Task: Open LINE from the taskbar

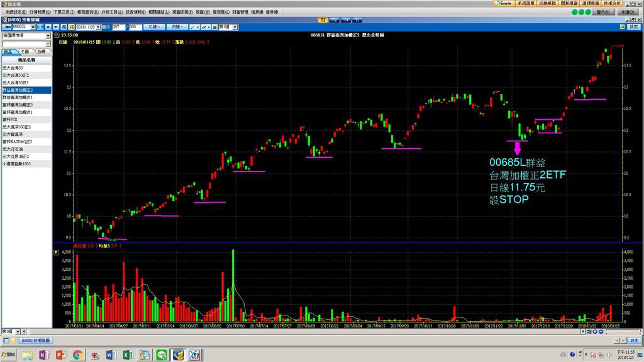Action: 162,354
